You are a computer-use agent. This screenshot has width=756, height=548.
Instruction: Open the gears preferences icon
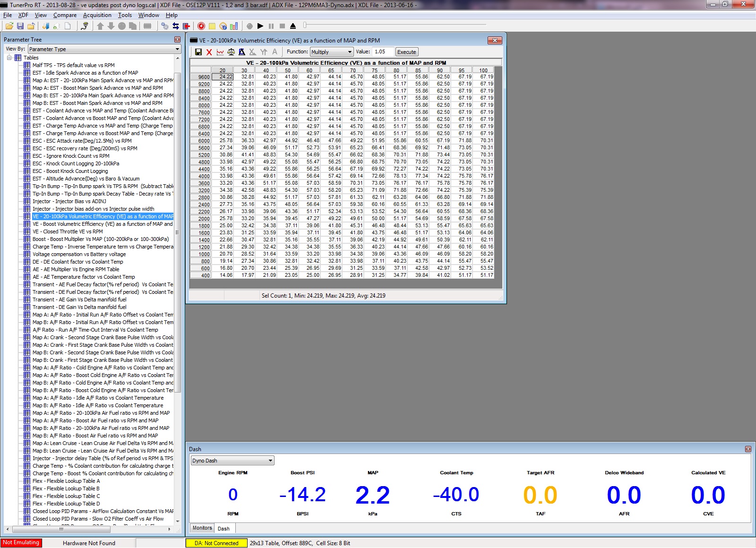tap(165, 26)
